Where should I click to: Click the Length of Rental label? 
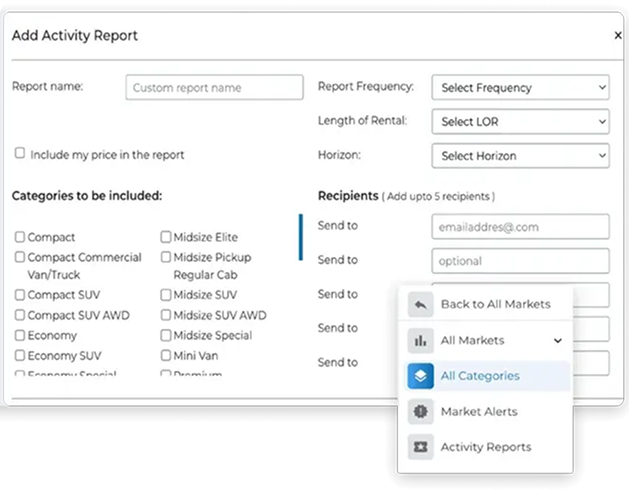click(363, 120)
